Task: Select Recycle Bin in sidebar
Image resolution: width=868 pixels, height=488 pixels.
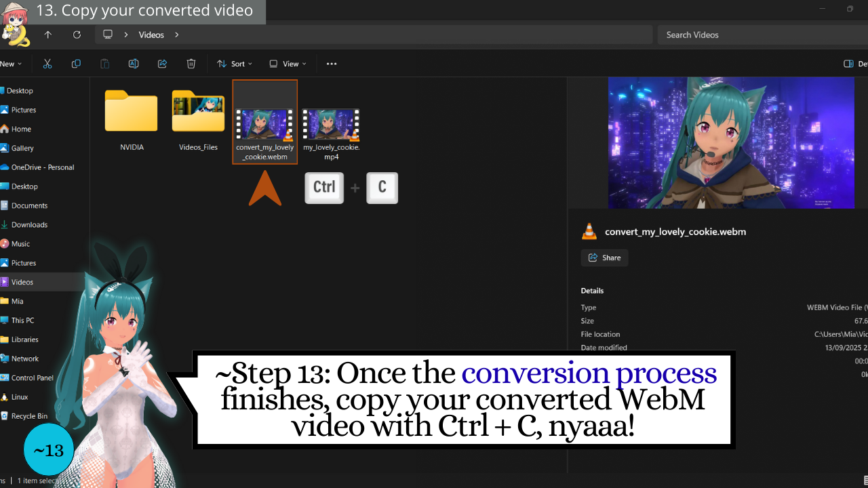Action: [29, 416]
